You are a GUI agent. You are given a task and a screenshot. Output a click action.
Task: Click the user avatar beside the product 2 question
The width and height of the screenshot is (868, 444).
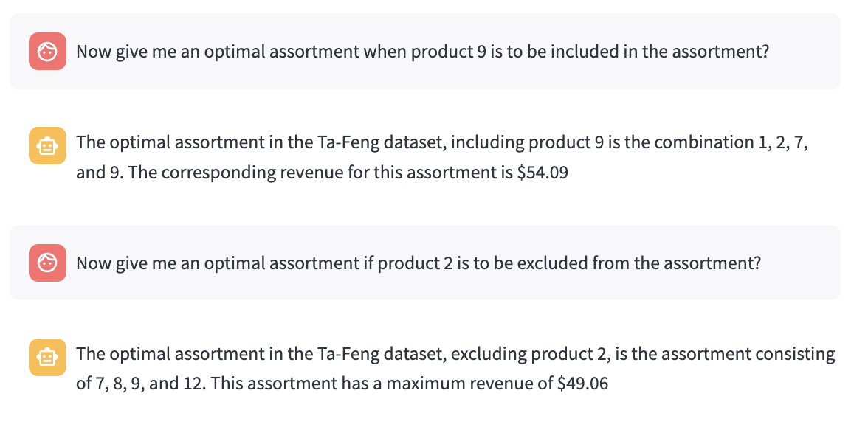[x=47, y=263]
